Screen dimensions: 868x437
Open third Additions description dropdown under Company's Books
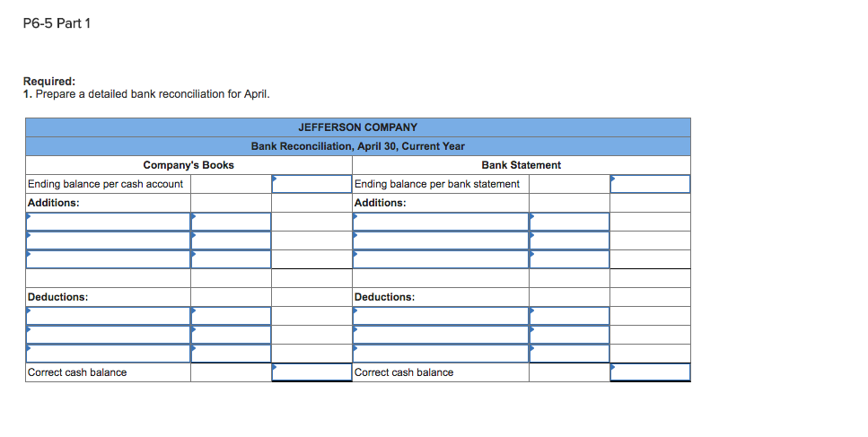(x=108, y=259)
